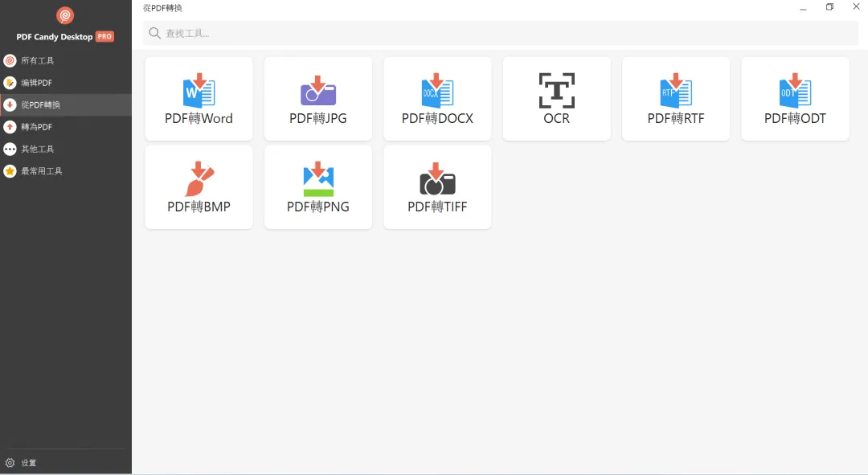Select 轉為PDF menu item

[x=66, y=127]
